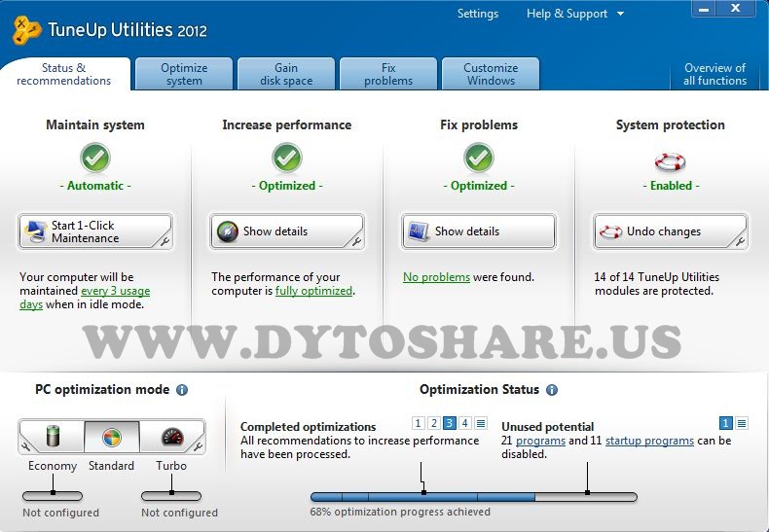Minimize the TuneUp Utilities window
This screenshot has height=532, width=769.
[704, 9]
